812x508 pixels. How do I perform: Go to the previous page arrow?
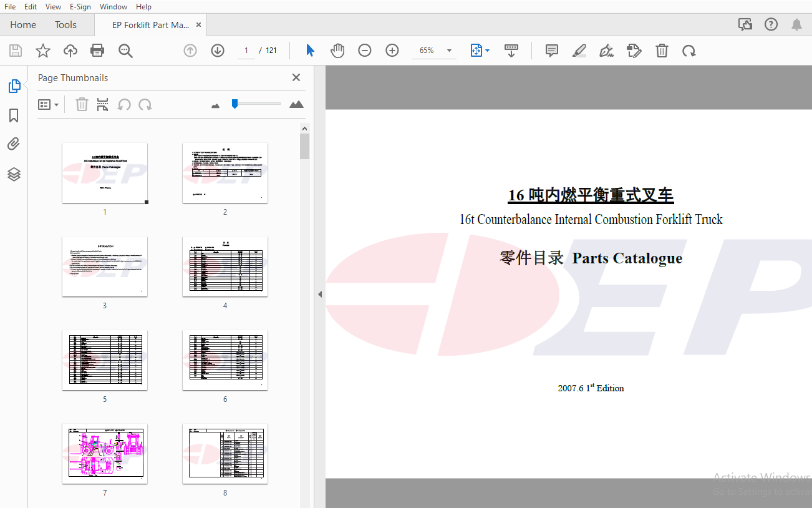tap(190, 51)
